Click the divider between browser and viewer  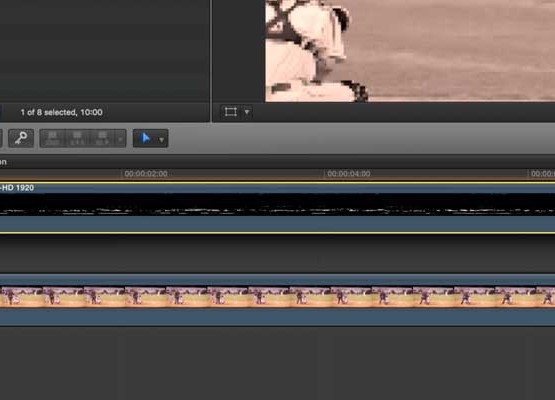tap(211, 61)
